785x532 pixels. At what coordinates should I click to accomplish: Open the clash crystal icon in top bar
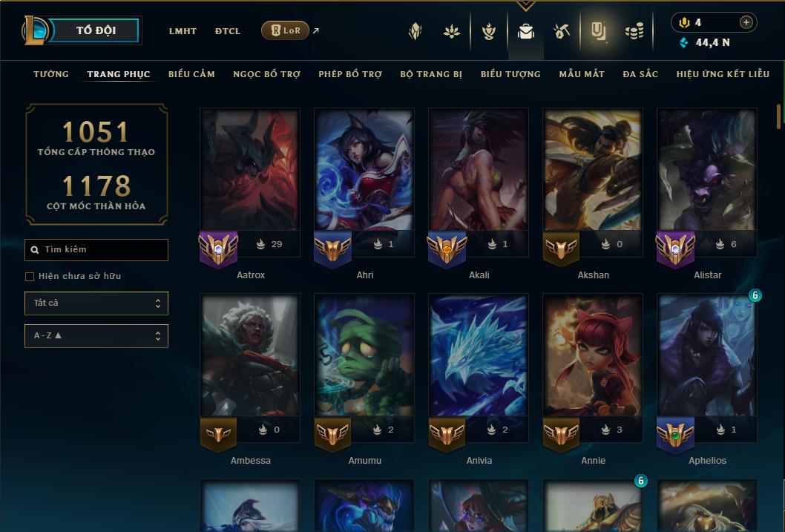click(415, 31)
